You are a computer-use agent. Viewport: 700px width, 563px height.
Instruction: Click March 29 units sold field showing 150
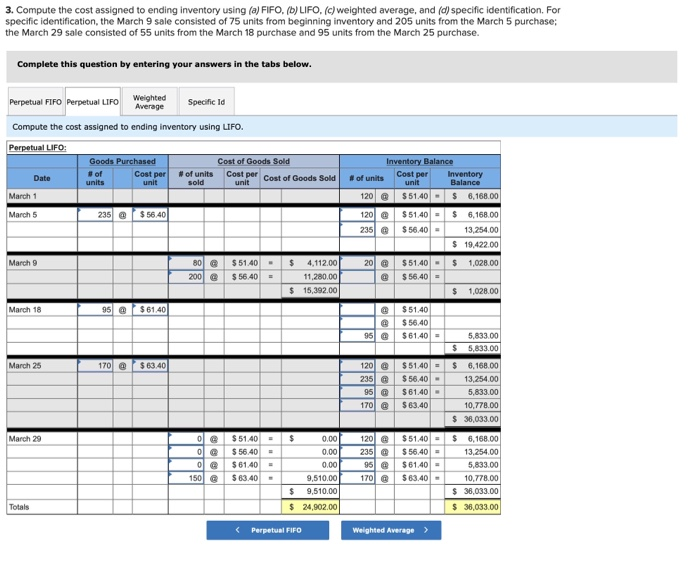[186, 478]
